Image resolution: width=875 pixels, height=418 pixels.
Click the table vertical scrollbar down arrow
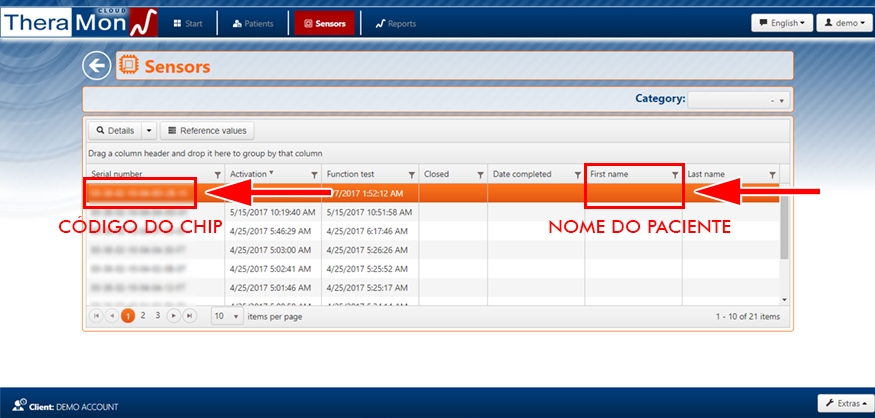(784, 299)
